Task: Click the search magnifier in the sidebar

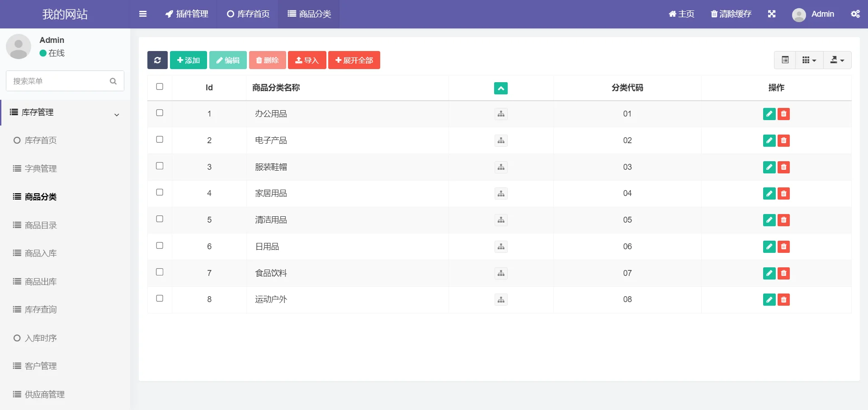Action: coord(113,81)
